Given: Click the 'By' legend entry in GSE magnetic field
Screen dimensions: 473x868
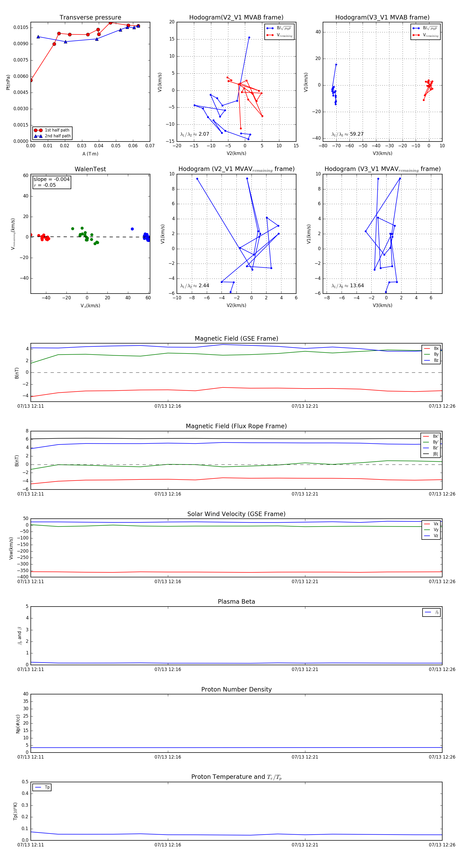Looking at the screenshot, I should click(x=431, y=354).
